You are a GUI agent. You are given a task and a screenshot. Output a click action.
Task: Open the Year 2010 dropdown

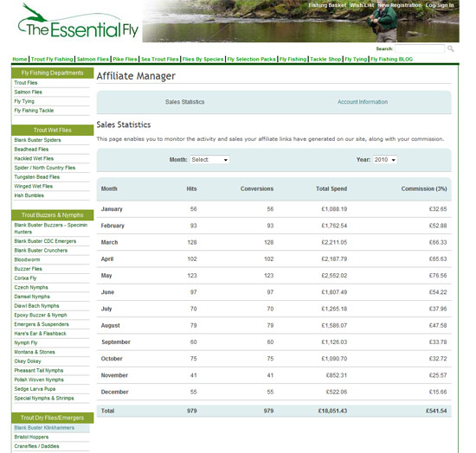tap(385, 159)
